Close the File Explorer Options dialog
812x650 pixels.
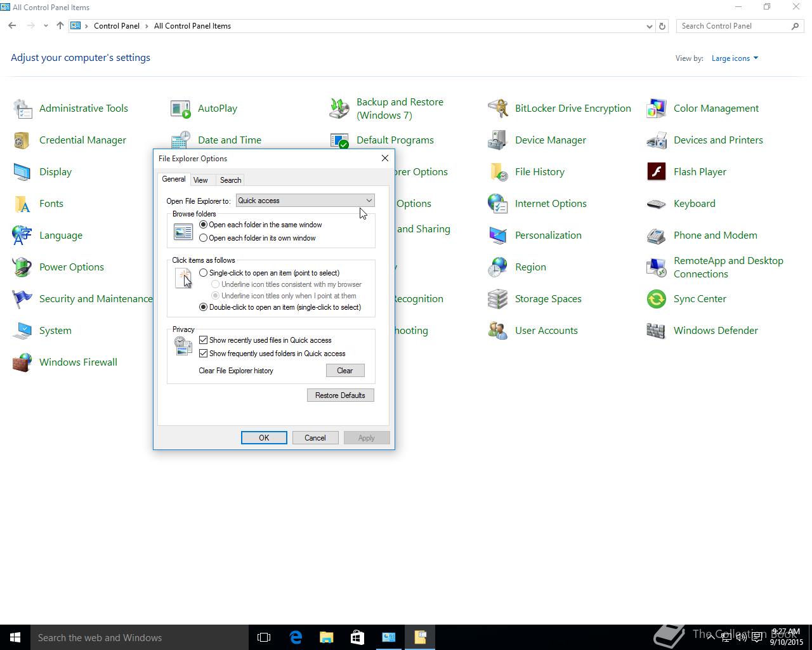pyautogui.click(x=384, y=158)
